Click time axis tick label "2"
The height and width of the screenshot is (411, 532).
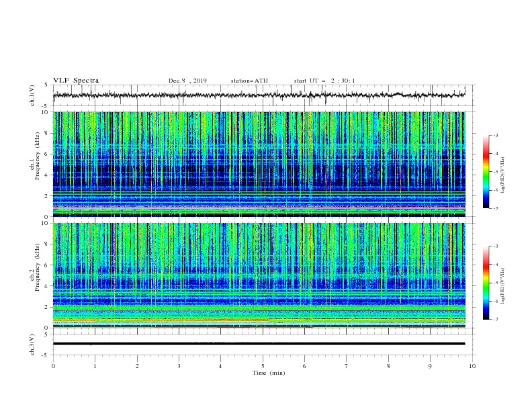[137, 366]
